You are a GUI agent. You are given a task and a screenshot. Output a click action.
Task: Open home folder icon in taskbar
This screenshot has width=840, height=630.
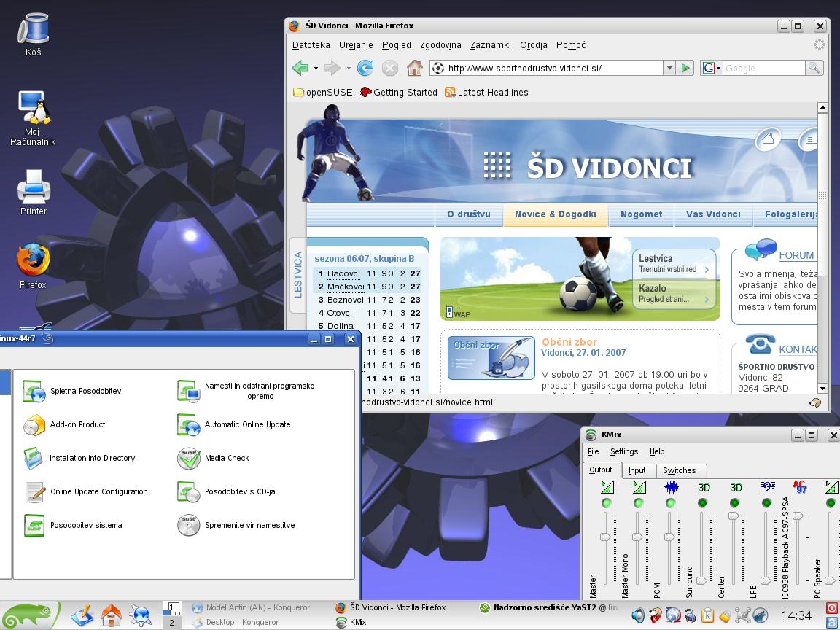(x=111, y=615)
